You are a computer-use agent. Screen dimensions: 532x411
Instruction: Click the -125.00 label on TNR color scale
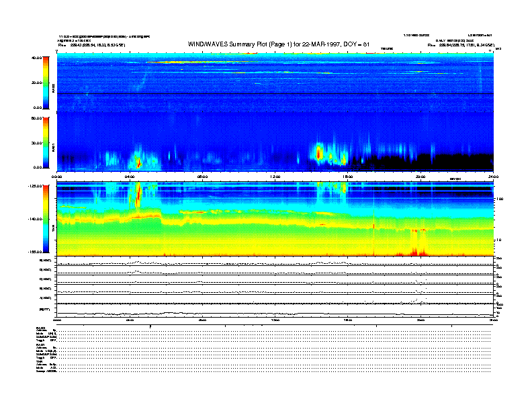(x=35, y=186)
